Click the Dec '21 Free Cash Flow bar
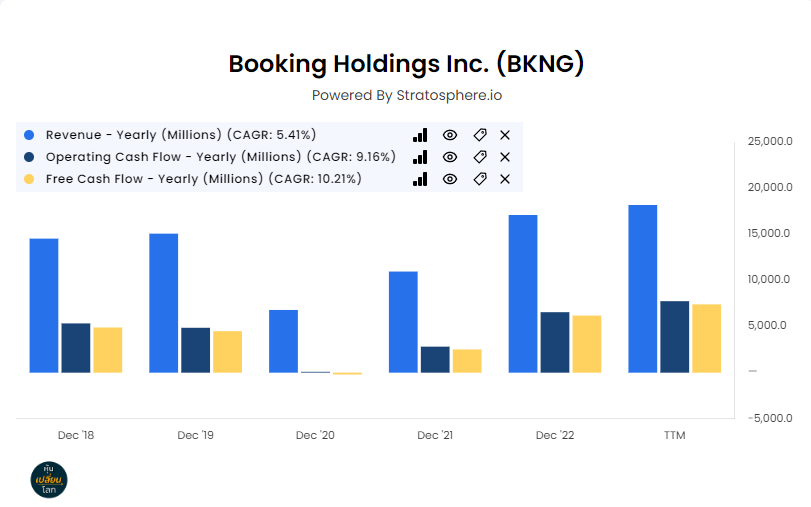 (467, 361)
